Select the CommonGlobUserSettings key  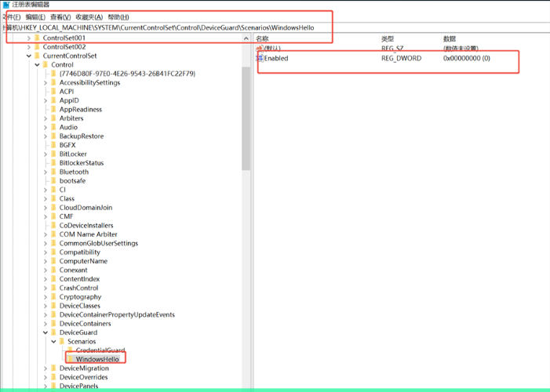99,243
